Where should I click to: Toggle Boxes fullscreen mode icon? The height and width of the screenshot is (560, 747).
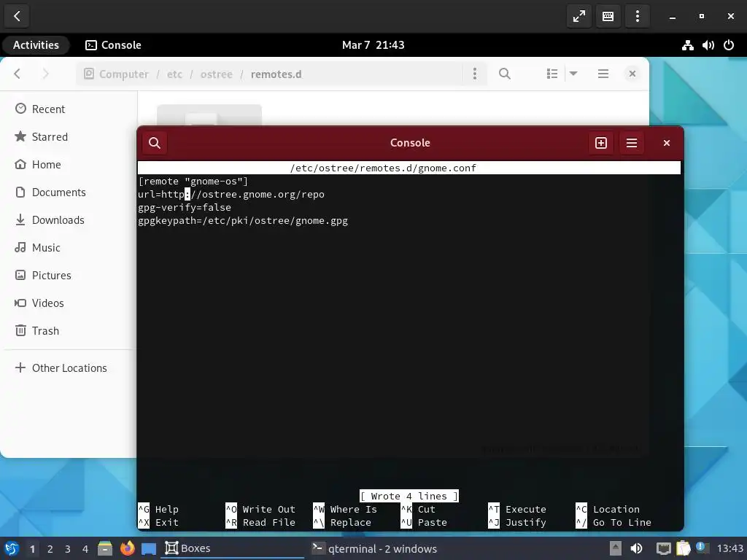578,16
